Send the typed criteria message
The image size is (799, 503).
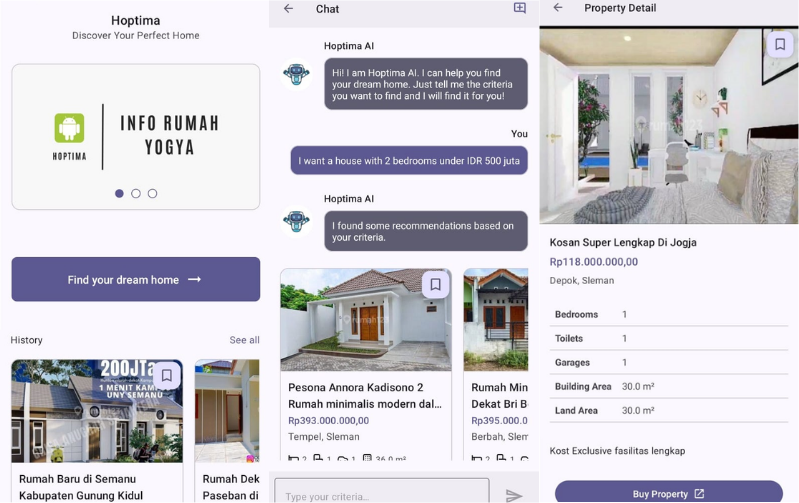click(514, 495)
